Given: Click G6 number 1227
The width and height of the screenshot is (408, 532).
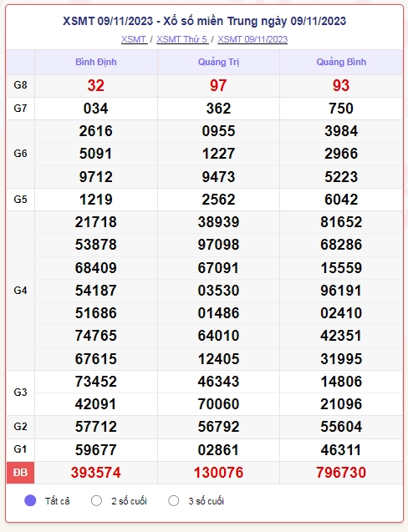Looking at the screenshot, I should [x=218, y=154].
